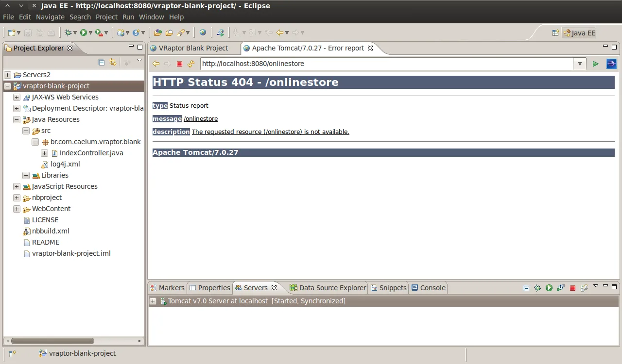
Task: Switch to the Console tab
Action: point(428,288)
